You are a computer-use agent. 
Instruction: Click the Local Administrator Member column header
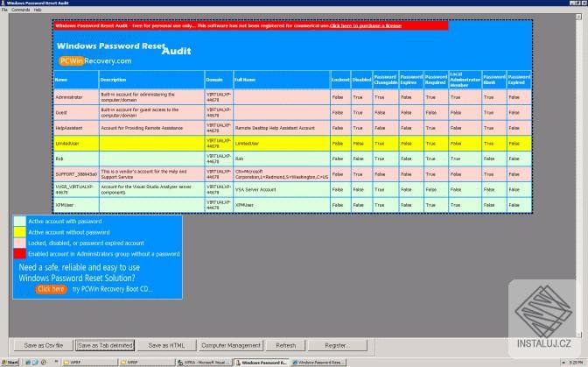[465, 80]
